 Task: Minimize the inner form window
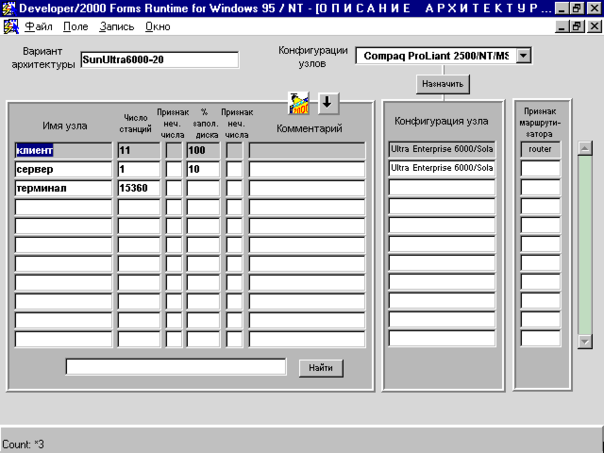pos(562,27)
